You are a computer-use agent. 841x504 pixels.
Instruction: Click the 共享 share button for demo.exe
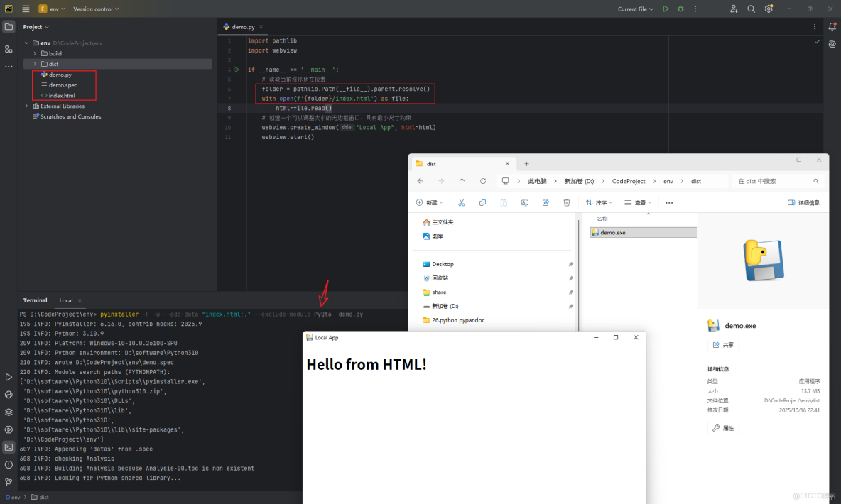[x=723, y=344]
